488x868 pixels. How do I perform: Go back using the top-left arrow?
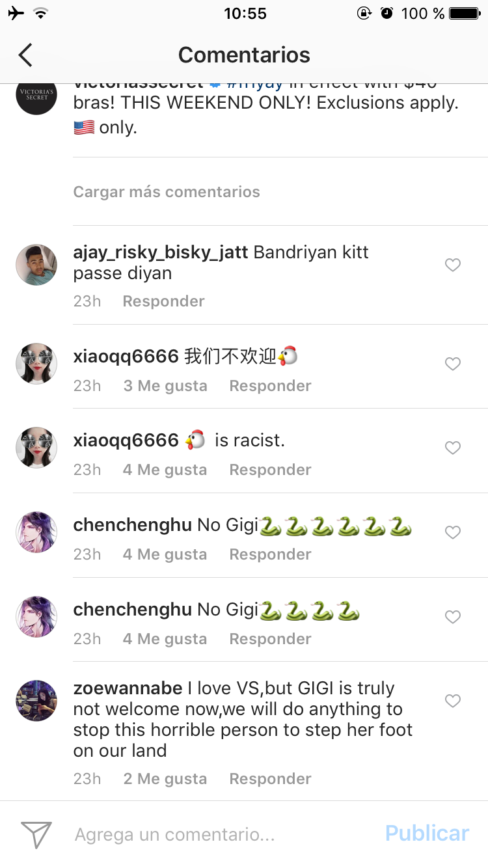pos(25,55)
